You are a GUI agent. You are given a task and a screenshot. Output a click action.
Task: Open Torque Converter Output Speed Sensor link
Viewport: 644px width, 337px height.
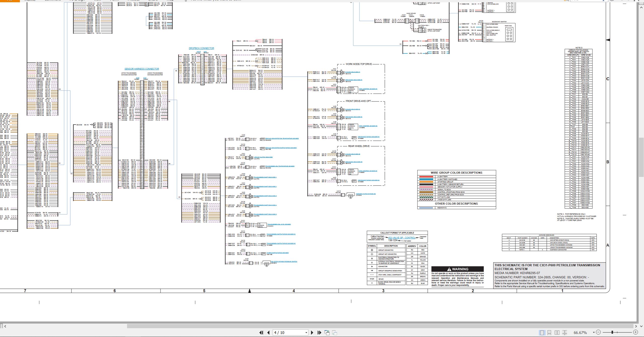[x=281, y=148]
